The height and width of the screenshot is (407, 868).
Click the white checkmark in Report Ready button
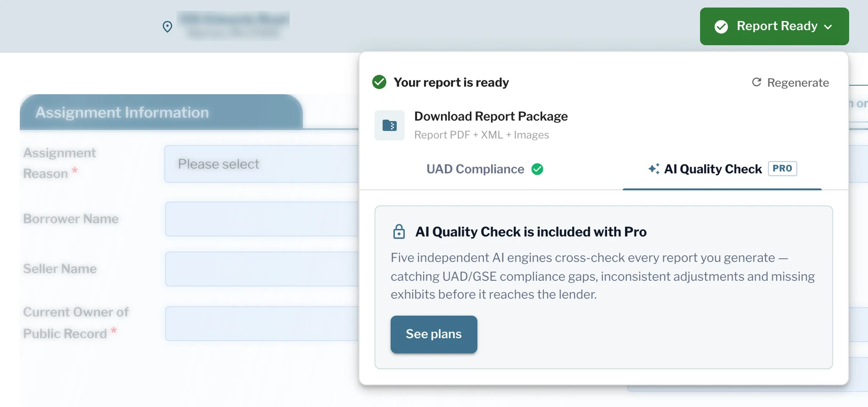[721, 27]
